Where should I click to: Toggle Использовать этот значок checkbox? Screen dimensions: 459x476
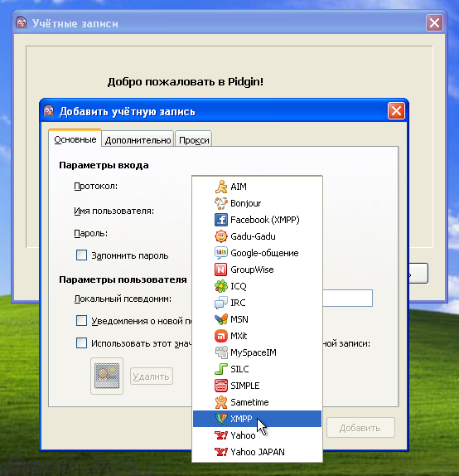pyautogui.click(x=81, y=343)
